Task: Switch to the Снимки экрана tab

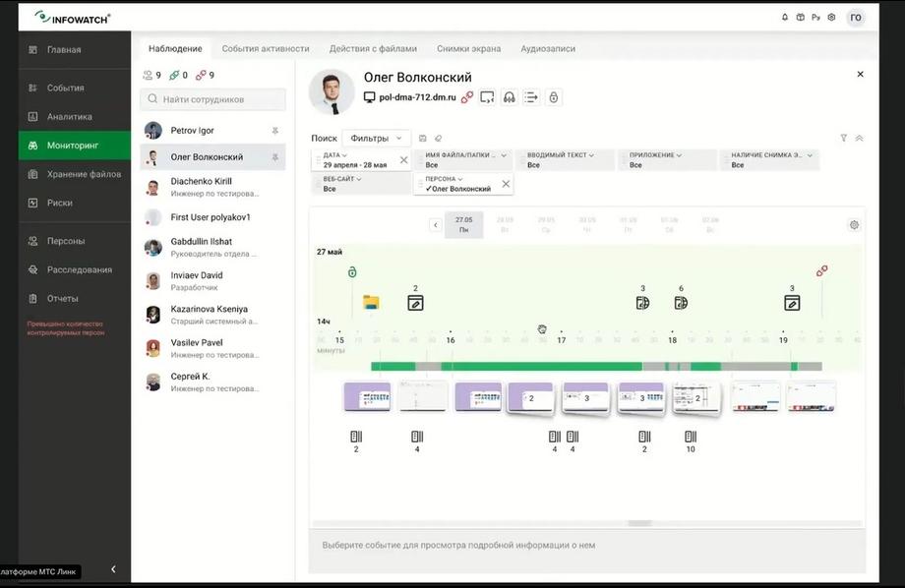Action: coord(468,49)
